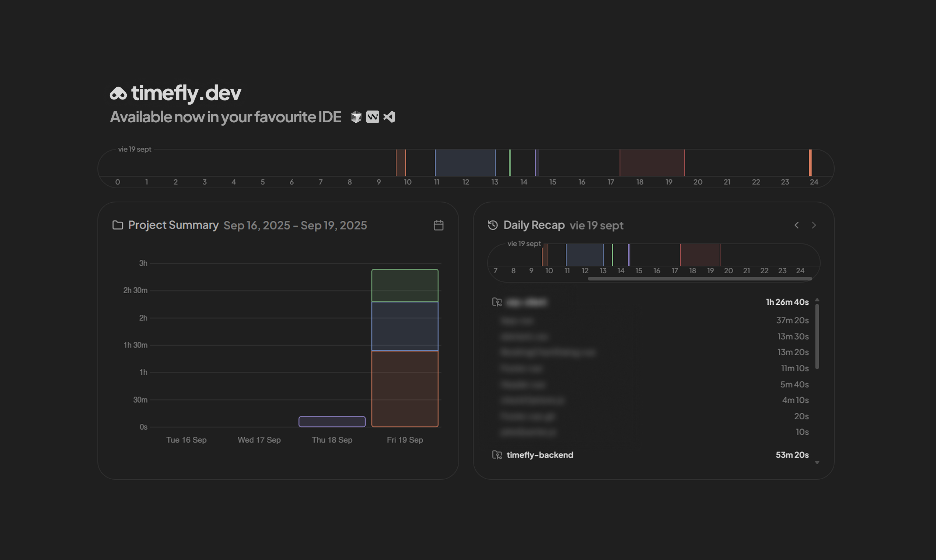936x560 pixels.
Task: Click the project icon beside timefly-backend
Action: pos(497,455)
